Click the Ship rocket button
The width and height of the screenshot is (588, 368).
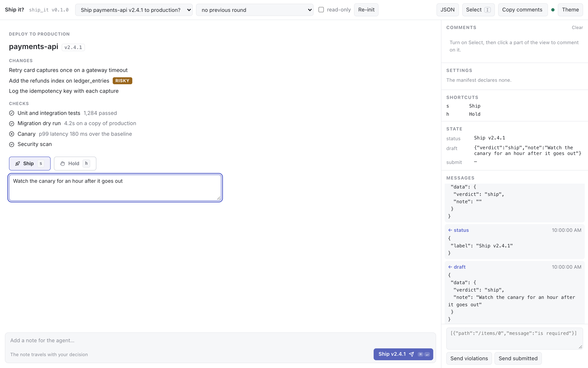click(30, 163)
